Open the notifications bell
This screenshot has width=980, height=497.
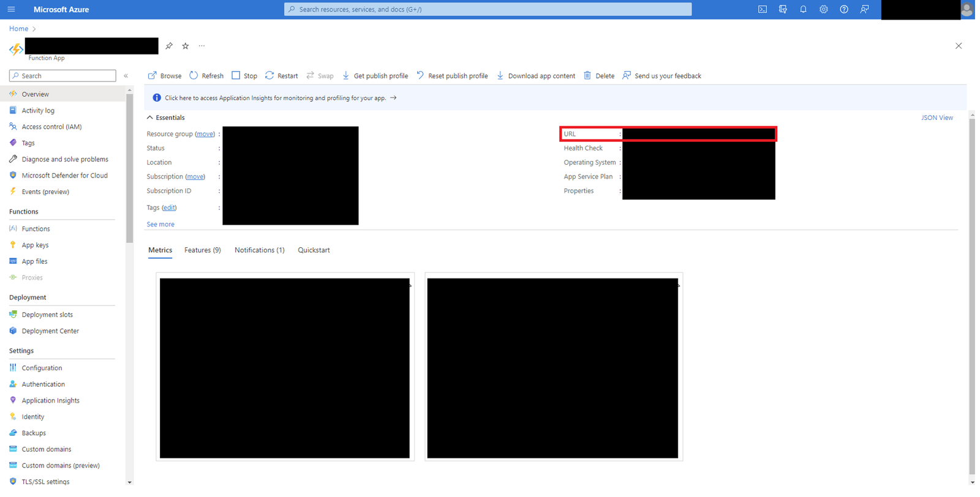click(x=803, y=9)
